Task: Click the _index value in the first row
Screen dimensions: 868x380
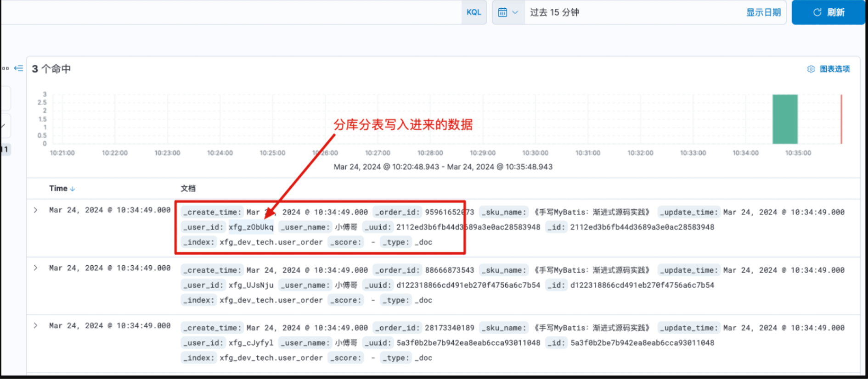Action: [271, 242]
